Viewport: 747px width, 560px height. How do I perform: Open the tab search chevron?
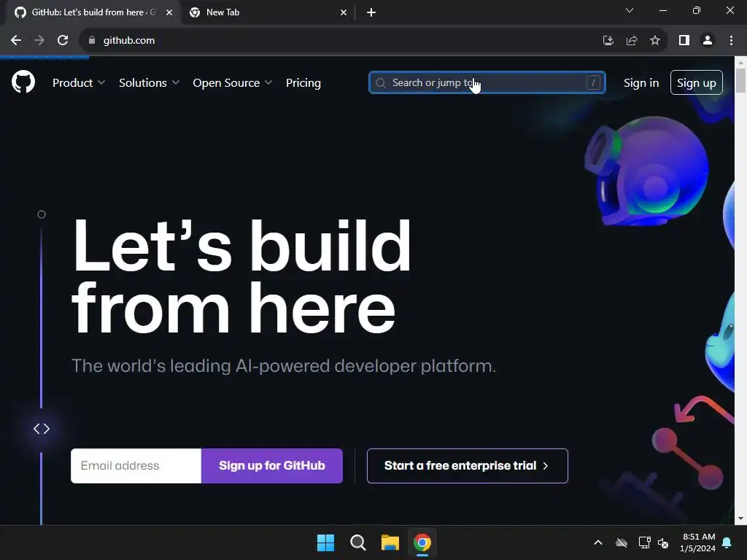click(x=630, y=10)
